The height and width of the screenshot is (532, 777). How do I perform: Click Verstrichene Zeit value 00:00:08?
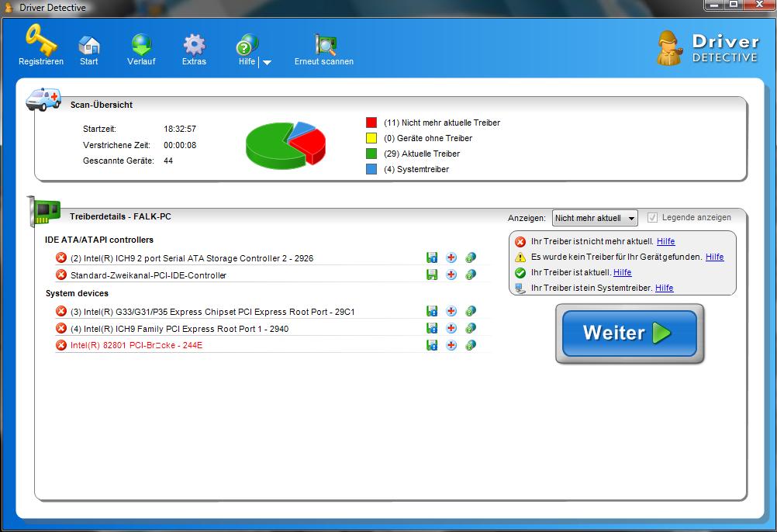point(180,145)
